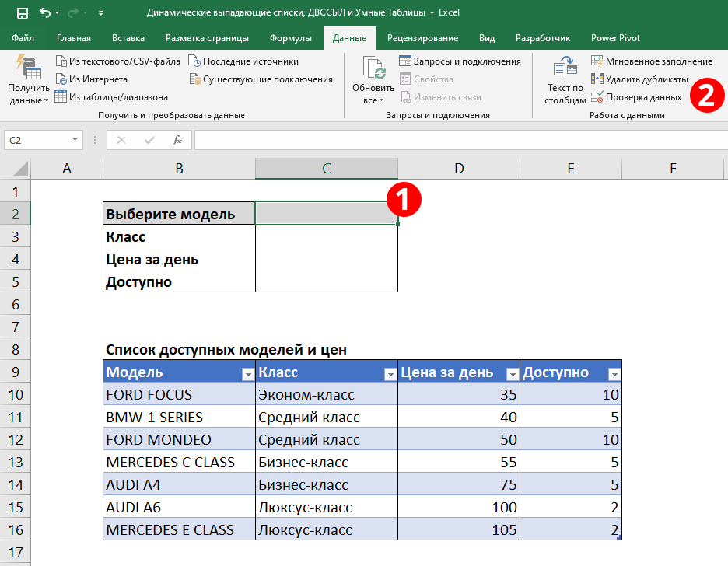Image resolution: width=728 pixels, height=566 pixels.
Task: Switch to the Вид tab
Action: coord(487,38)
